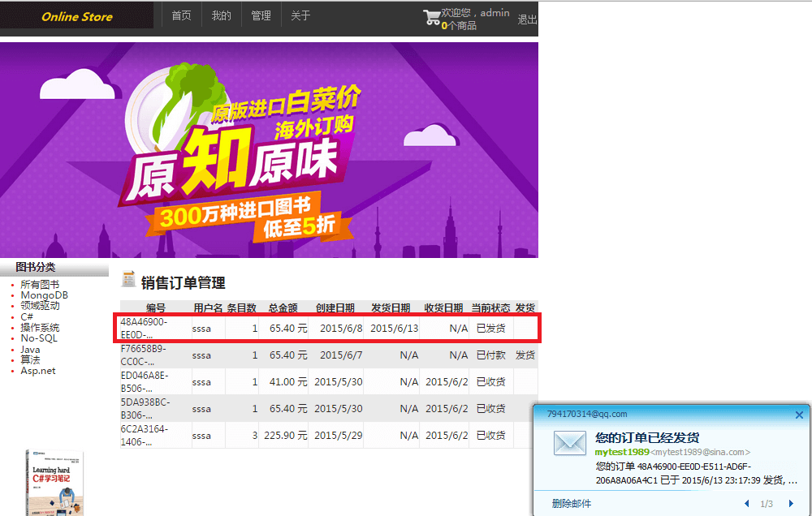812x516 pixels.
Task: Click 删除邮件 in the mail popup
Action: click(x=572, y=504)
